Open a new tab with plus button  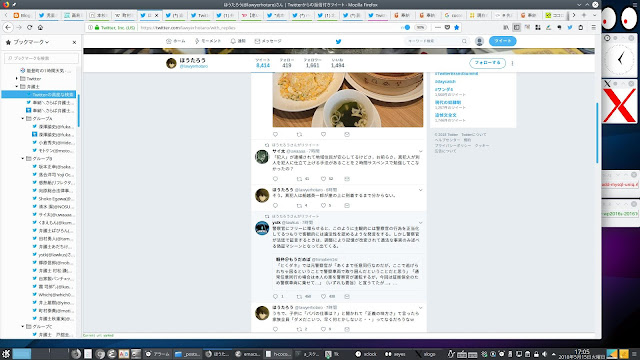(x=584, y=15)
